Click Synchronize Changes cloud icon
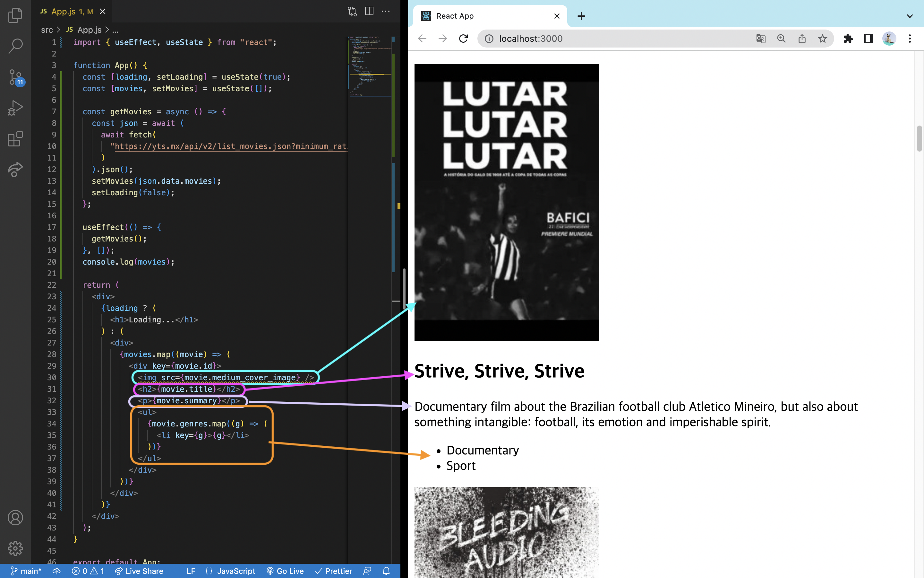This screenshot has width=924, height=578. tap(56, 571)
